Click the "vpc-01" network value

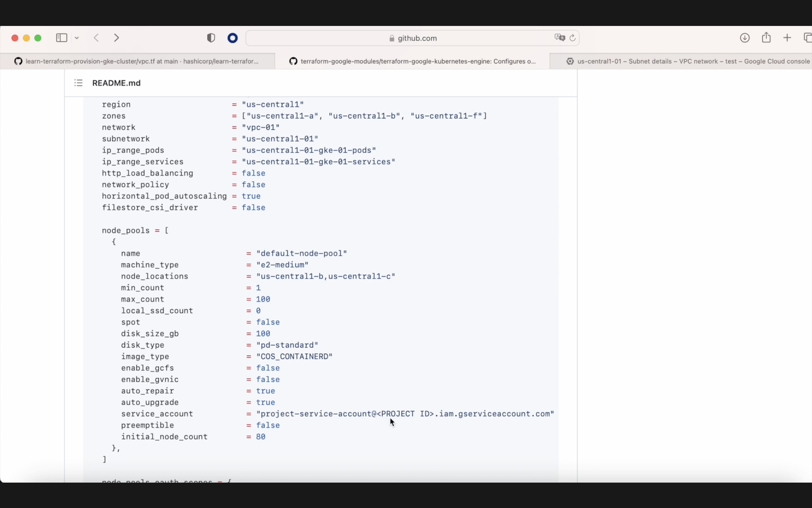pos(261,128)
